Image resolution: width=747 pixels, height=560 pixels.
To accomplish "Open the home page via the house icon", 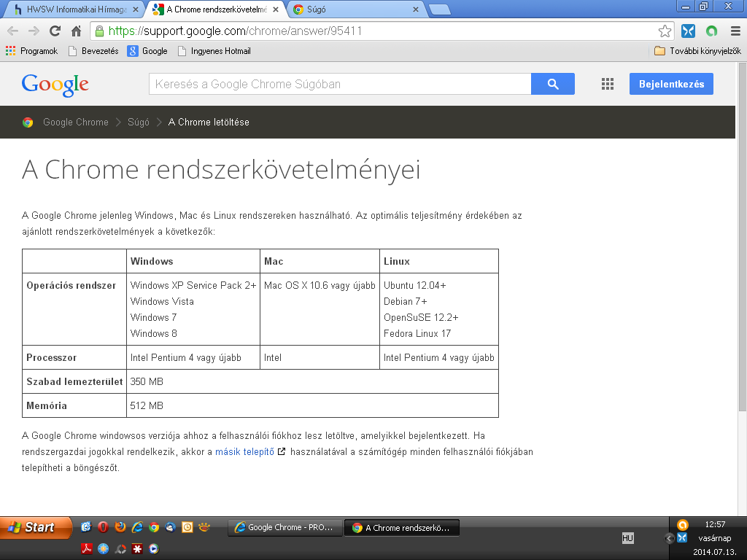I will (76, 31).
